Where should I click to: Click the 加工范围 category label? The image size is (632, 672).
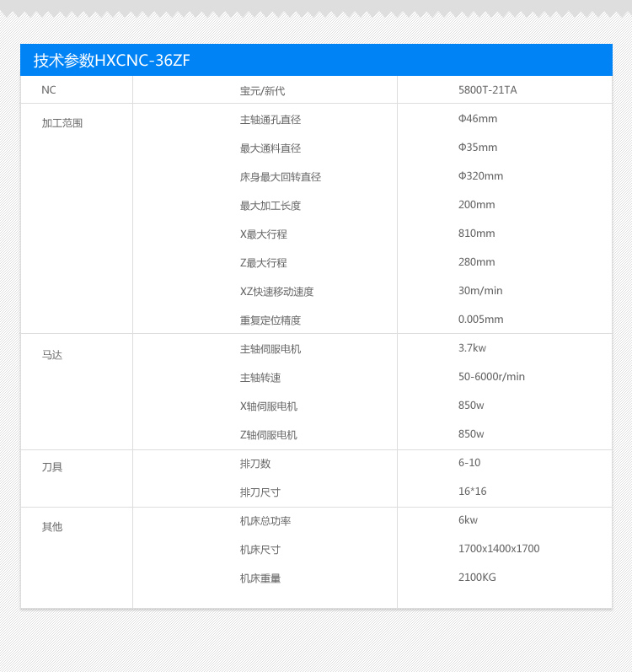tap(62, 123)
